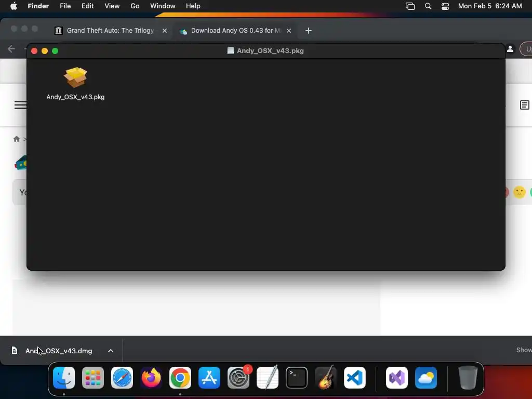Select the Andy_OSX_v43.pkg file name label

click(75, 97)
